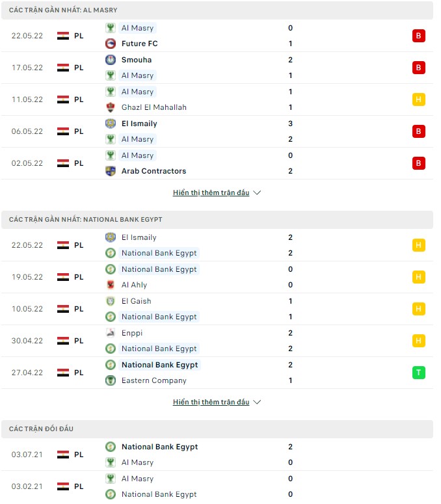Click the Eastern Company club crest

tap(111, 380)
